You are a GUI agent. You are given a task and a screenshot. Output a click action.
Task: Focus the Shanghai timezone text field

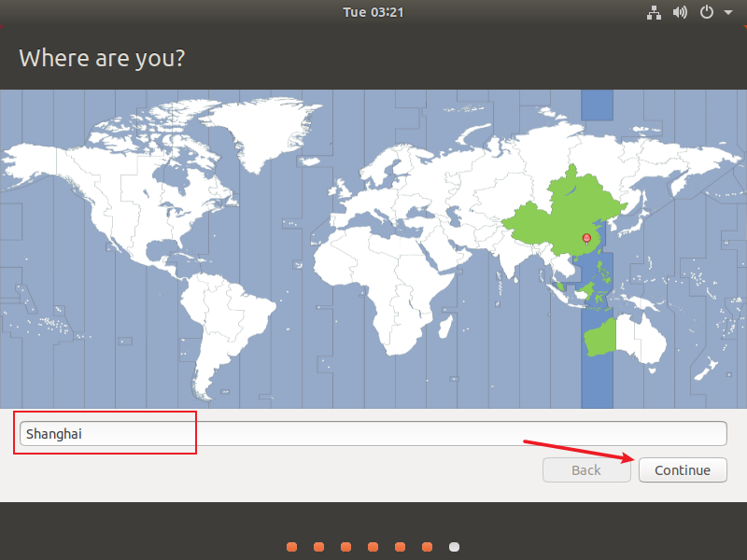pos(373,434)
